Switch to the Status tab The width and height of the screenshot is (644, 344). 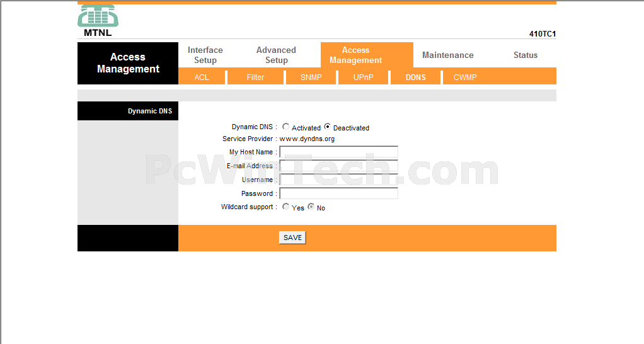click(526, 55)
